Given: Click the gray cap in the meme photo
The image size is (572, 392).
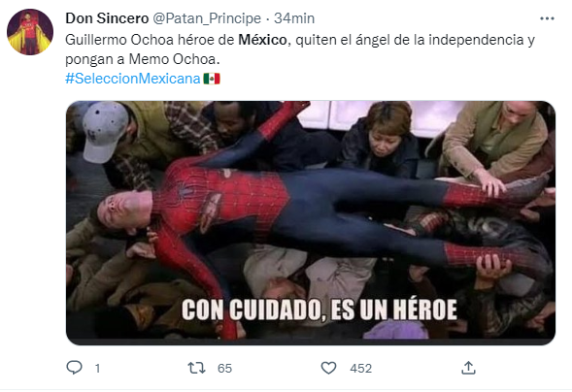Looking at the screenshot, I should click(105, 131).
